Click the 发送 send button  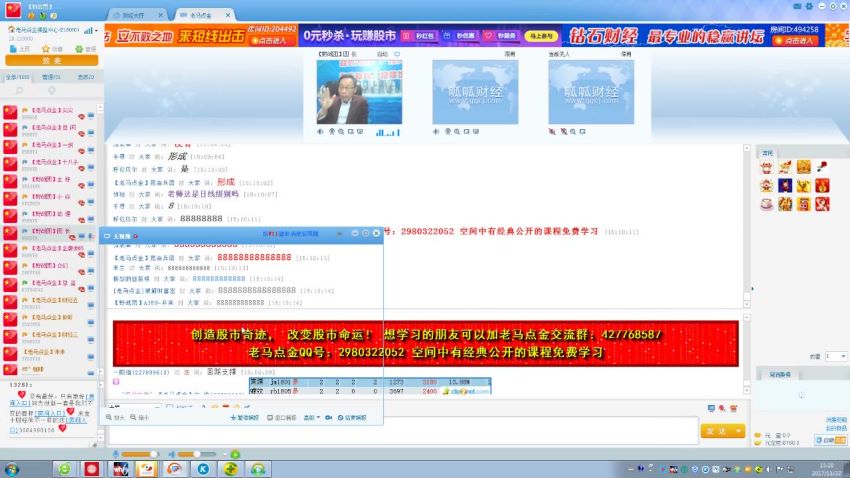click(716, 431)
